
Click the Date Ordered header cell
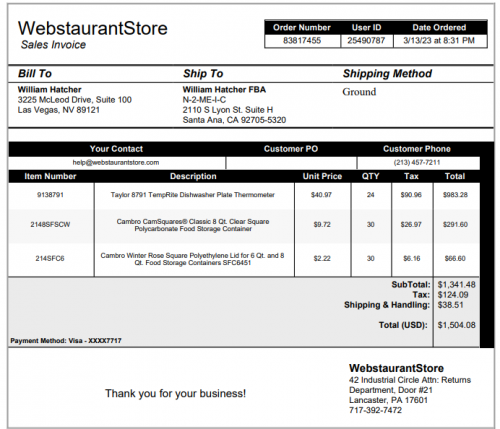[439, 28]
